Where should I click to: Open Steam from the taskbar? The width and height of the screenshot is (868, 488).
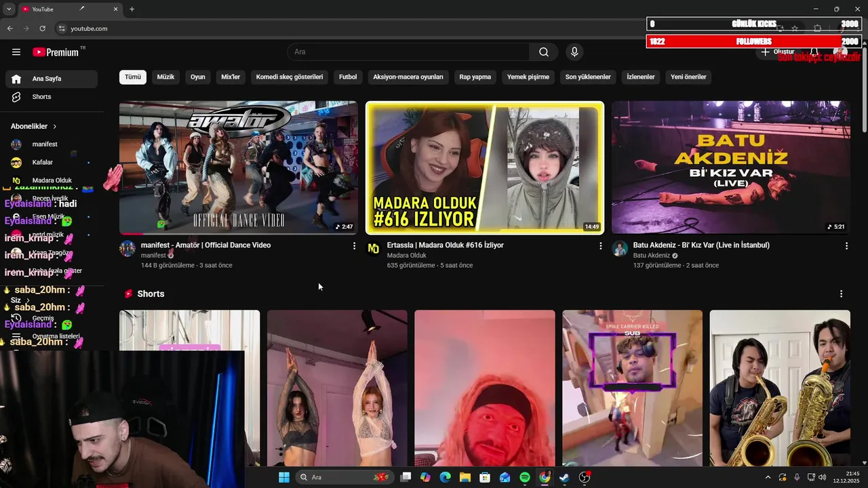tap(564, 477)
